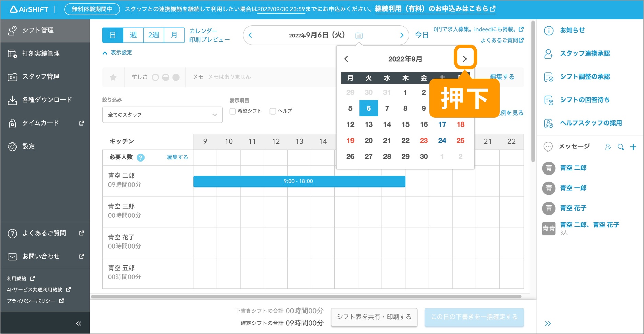Switch to the 週 view tab
644x334 pixels.
(x=133, y=35)
